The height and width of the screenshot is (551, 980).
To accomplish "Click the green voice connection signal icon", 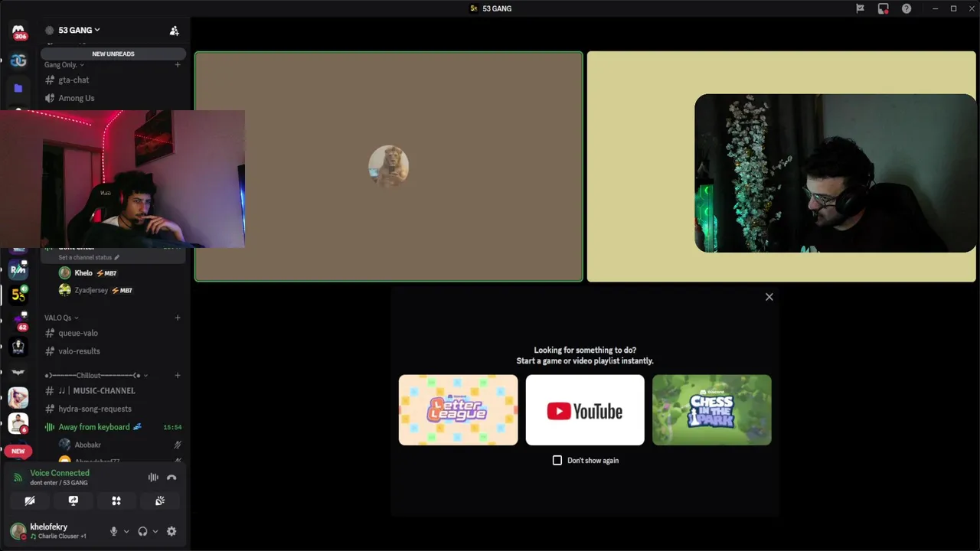I will coord(18,478).
